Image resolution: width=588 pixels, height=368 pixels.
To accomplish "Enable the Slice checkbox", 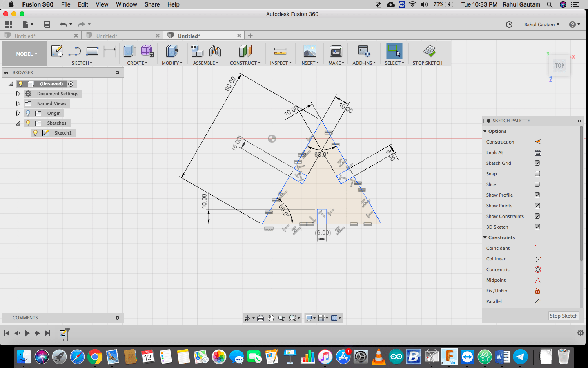I will point(537,184).
